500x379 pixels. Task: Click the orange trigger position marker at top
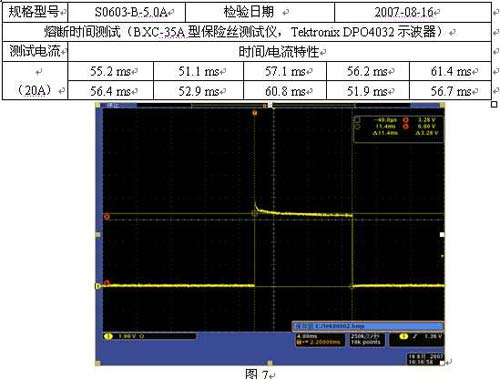[255, 113]
